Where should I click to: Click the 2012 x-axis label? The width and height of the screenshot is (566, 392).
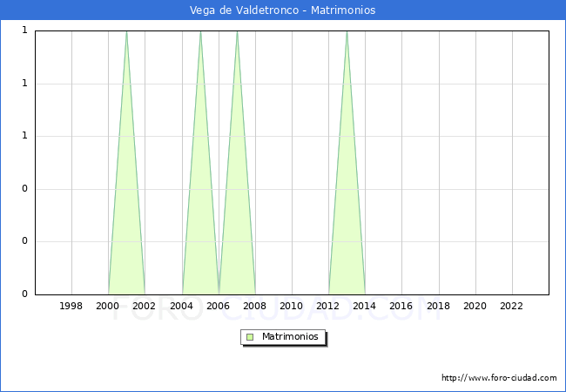click(x=328, y=306)
